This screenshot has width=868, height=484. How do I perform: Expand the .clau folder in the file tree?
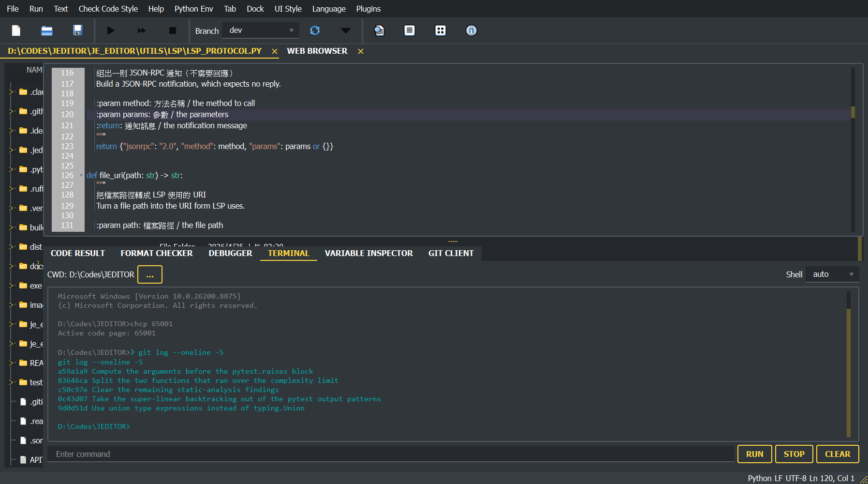[x=12, y=92]
